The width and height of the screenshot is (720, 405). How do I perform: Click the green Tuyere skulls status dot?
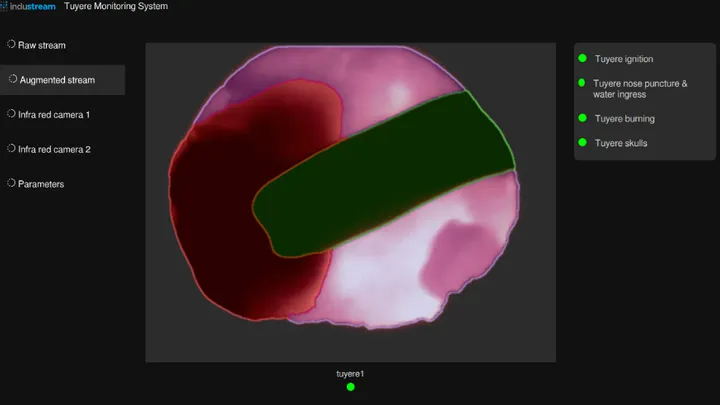(582, 143)
